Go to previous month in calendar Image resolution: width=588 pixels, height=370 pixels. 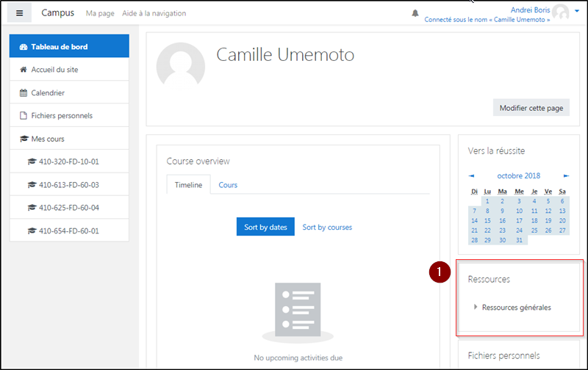(x=472, y=176)
